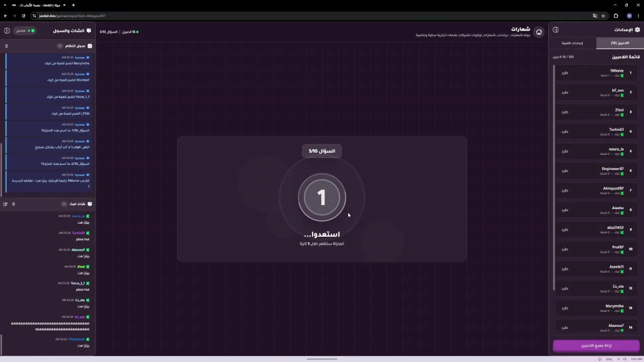The image size is (644, 362).
Task: Open the browser profile avatar
Action: tap(629, 16)
